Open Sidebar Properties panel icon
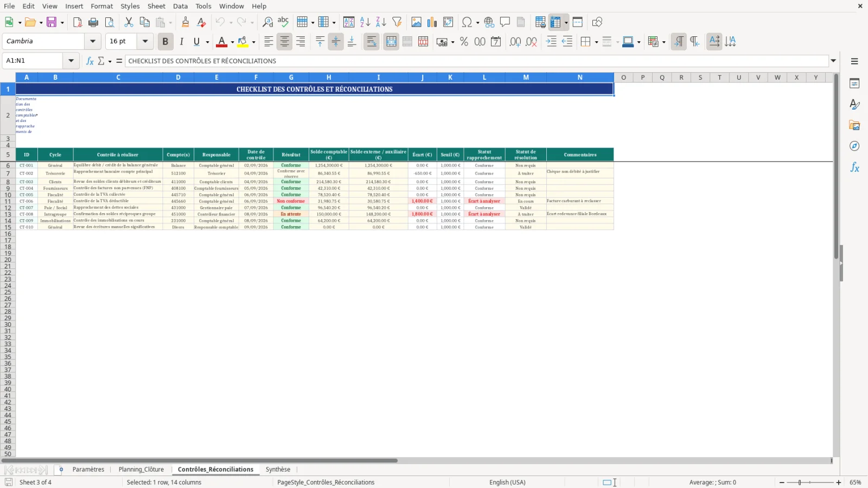Image resolution: width=868 pixels, height=488 pixels. tap(854, 84)
